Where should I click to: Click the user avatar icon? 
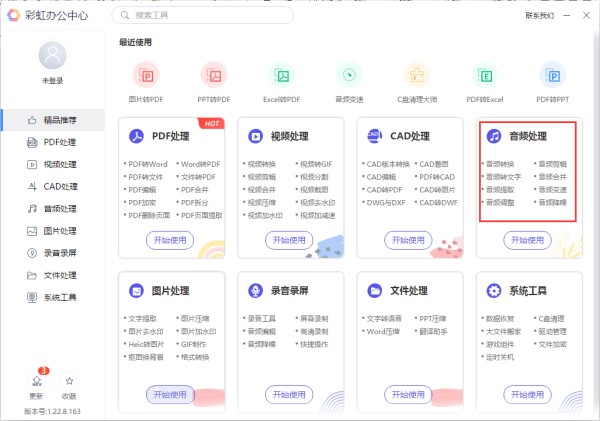(52, 55)
